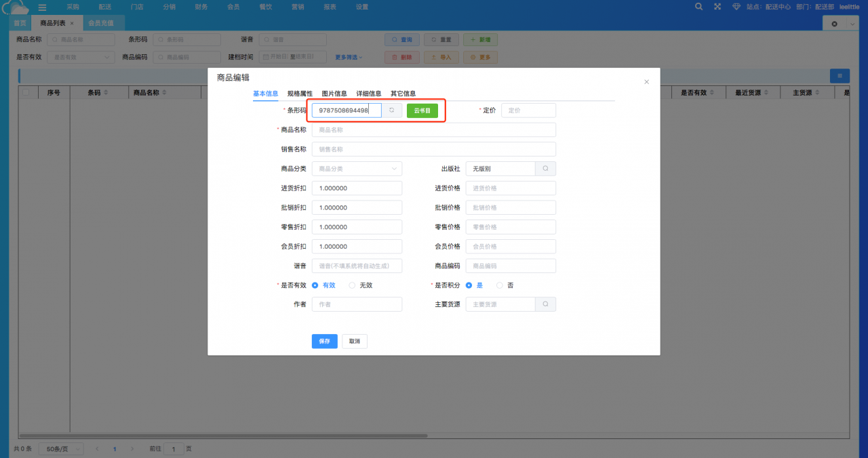The width and height of the screenshot is (868, 458).
Task: Select 否 for 是否积分
Action: 500,285
